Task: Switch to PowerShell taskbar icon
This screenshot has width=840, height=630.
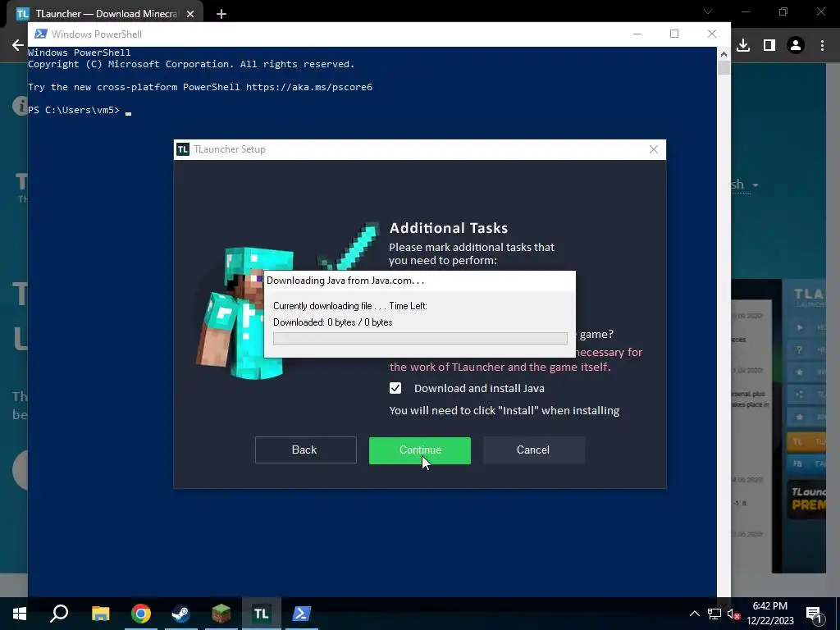Action: (x=302, y=614)
